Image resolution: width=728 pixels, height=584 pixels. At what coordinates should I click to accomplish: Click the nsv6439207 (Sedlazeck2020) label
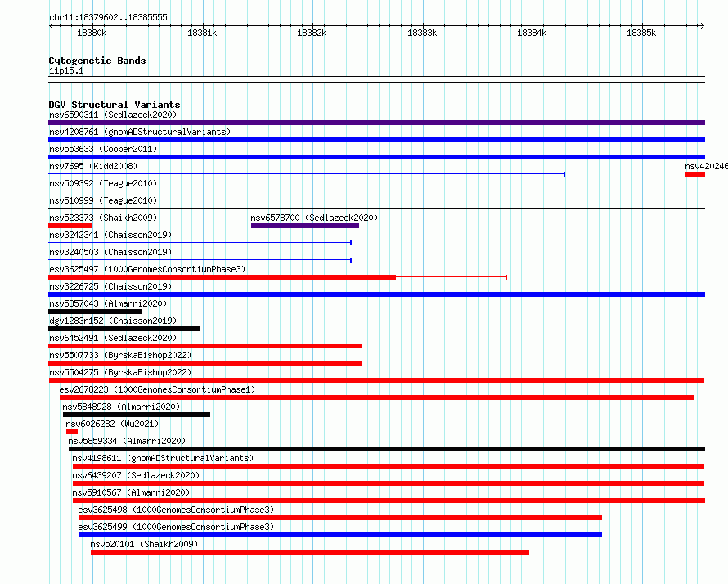136,475
